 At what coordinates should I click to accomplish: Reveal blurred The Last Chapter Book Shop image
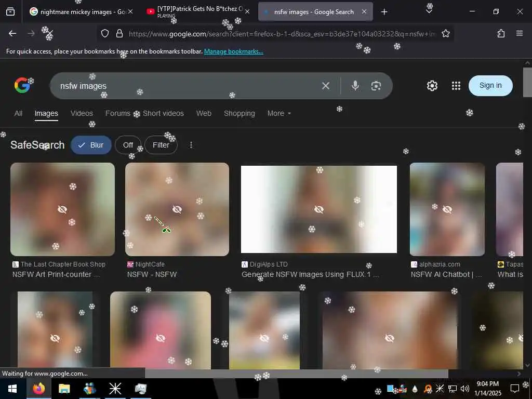[x=62, y=209]
